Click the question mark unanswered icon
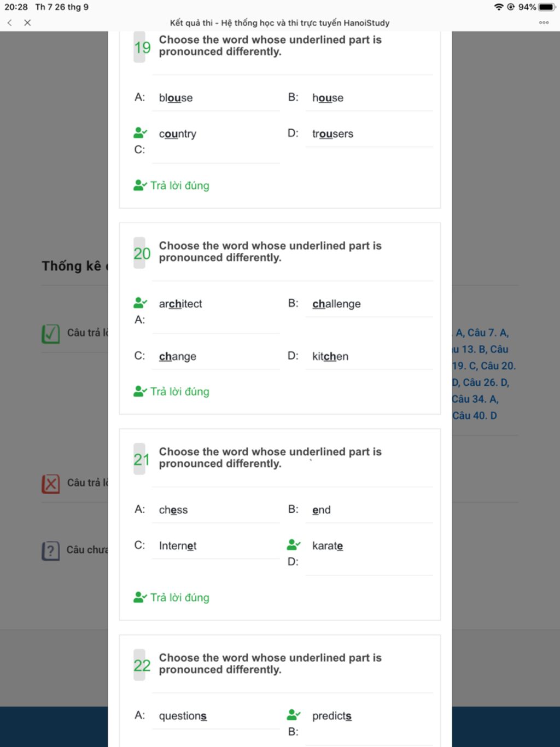560x747 pixels. [x=50, y=550]
